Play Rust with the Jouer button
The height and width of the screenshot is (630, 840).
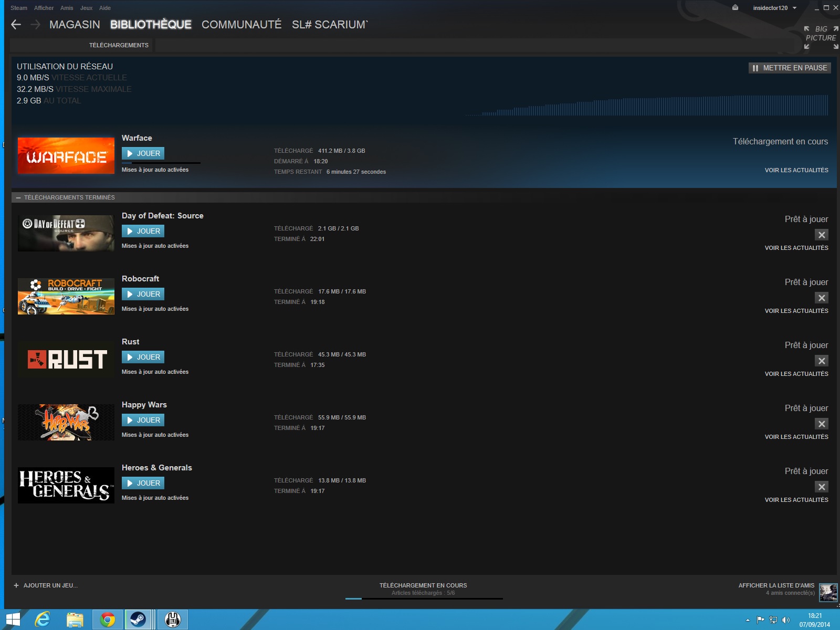143,357
